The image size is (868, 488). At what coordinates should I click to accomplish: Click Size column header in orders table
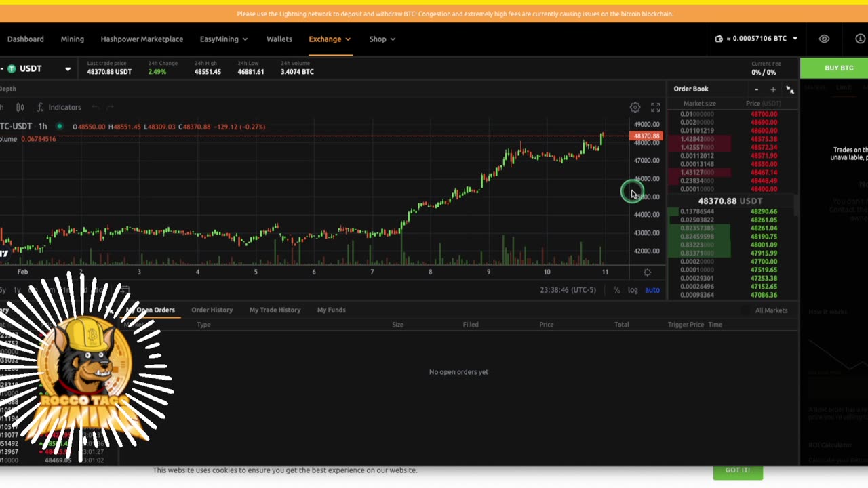pyautogui.click(x=397, y=325)
